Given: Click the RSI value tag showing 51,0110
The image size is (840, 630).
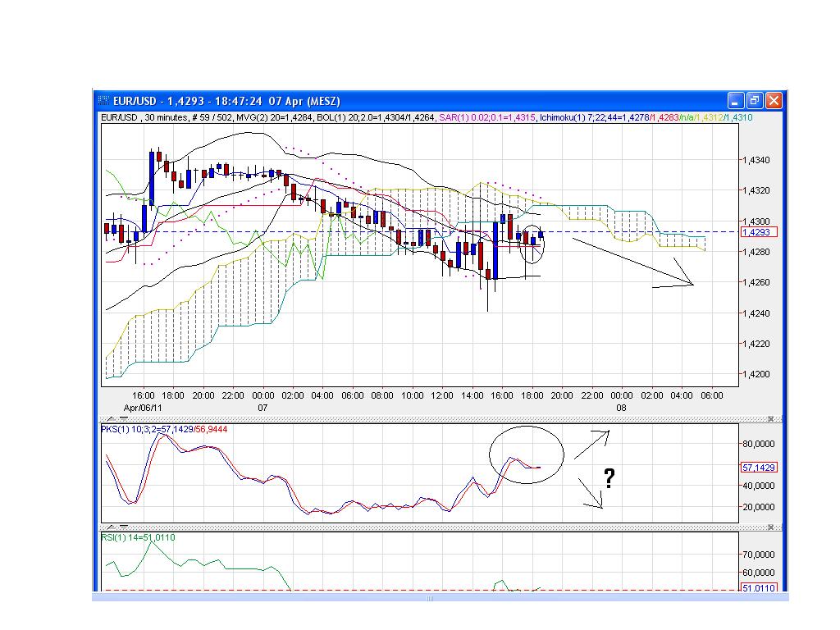Looking at the screenshot, I should [760, 588].
